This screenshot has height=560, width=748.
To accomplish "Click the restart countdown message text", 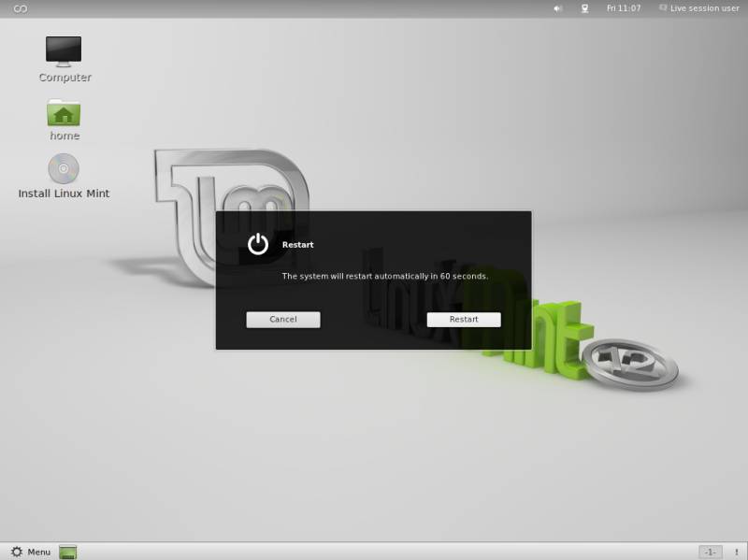I will pos(385,276).
